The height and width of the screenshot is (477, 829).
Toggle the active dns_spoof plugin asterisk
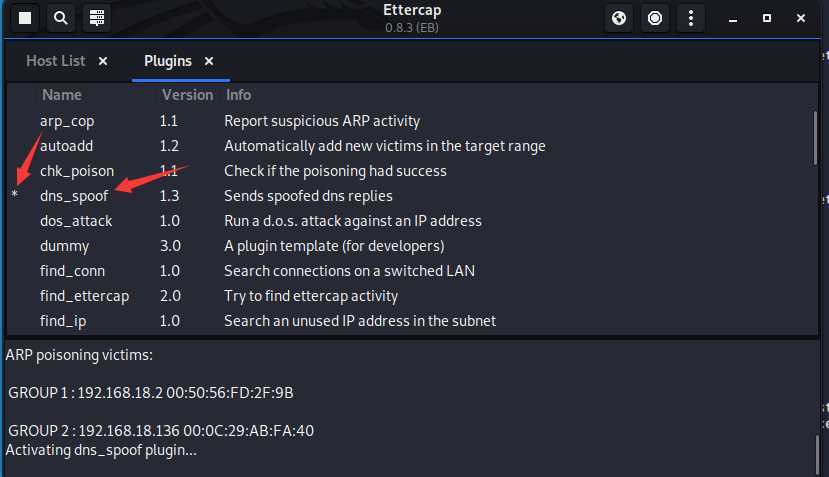(15, 195)
